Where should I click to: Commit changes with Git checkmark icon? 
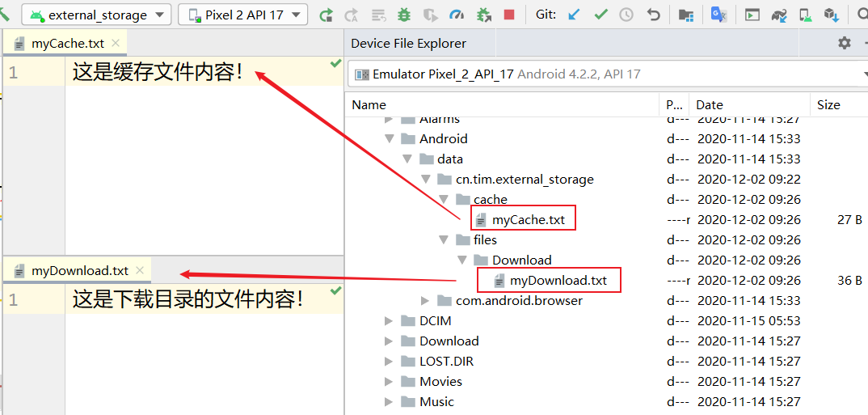click(600, 15)
